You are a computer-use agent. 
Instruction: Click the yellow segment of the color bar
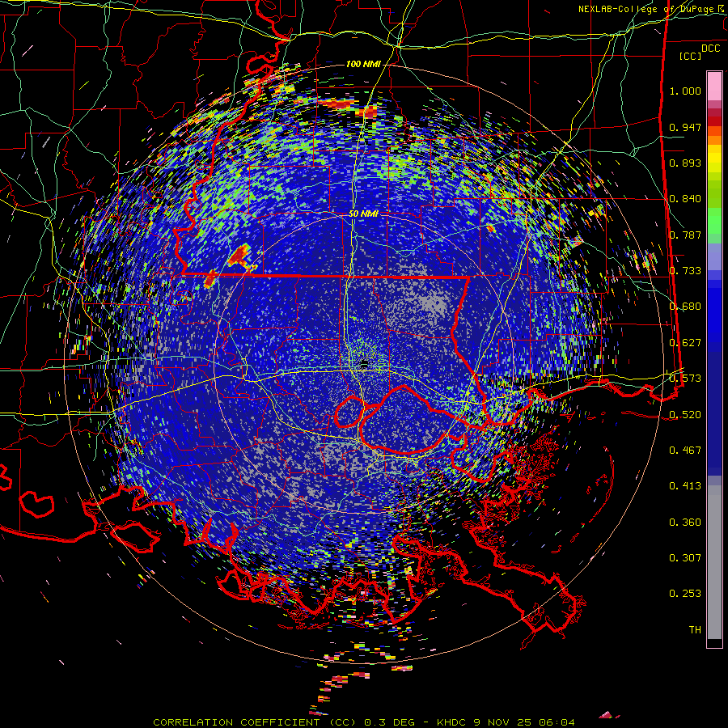714,159
